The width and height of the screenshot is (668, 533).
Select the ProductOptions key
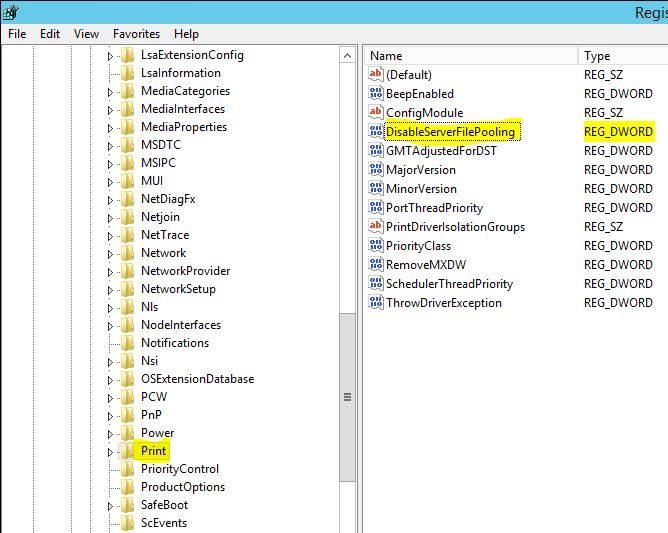click(x=183, y=487)
